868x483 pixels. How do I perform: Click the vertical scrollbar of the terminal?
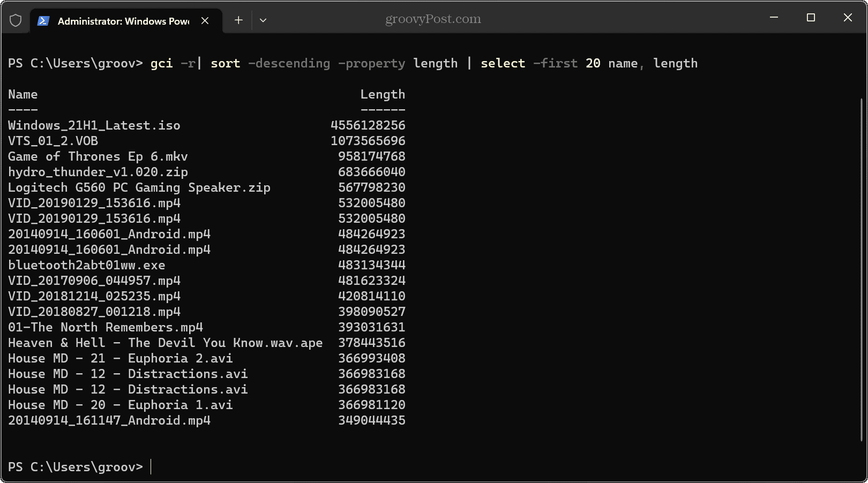coord(862,268)
